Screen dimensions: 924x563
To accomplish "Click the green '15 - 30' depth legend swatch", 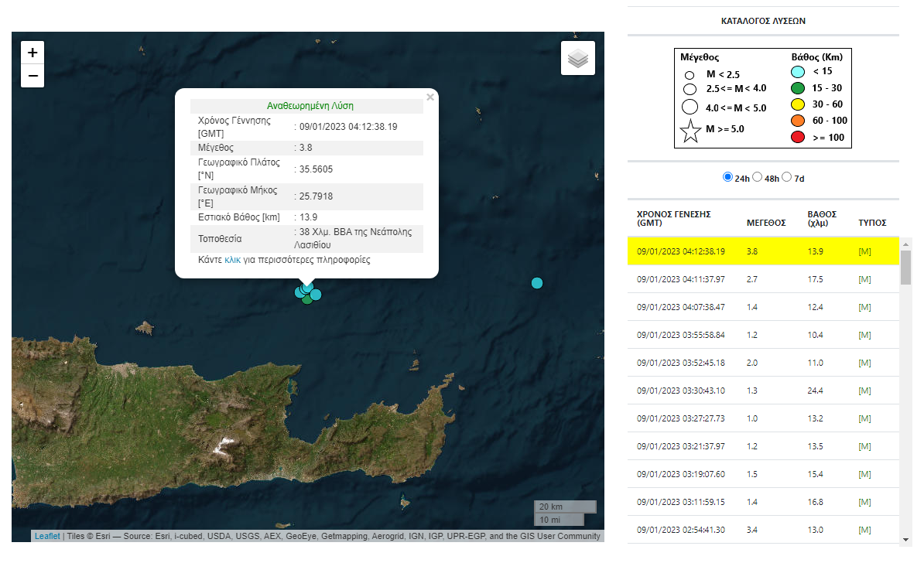I will (798, 88).
